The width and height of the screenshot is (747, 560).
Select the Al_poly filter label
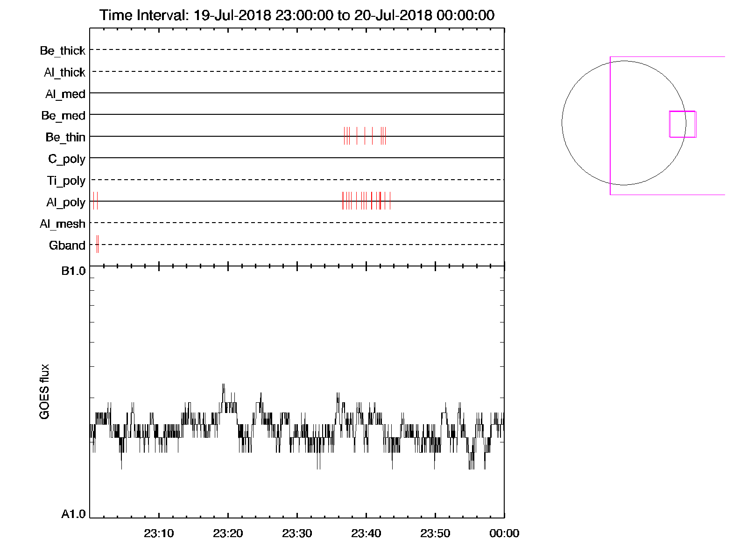pos(66,202)
